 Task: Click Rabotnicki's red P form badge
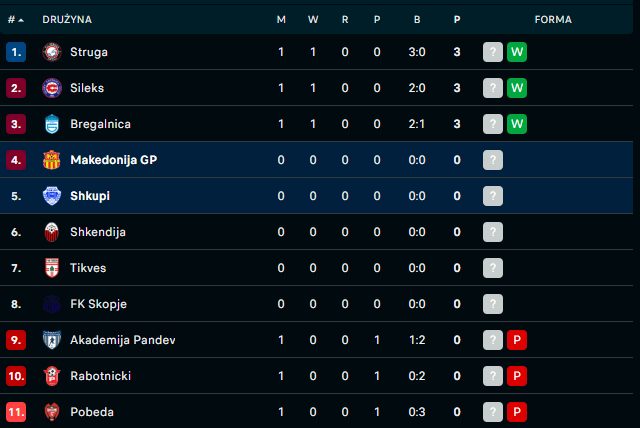pyautogui.click(x=517, y=376)
